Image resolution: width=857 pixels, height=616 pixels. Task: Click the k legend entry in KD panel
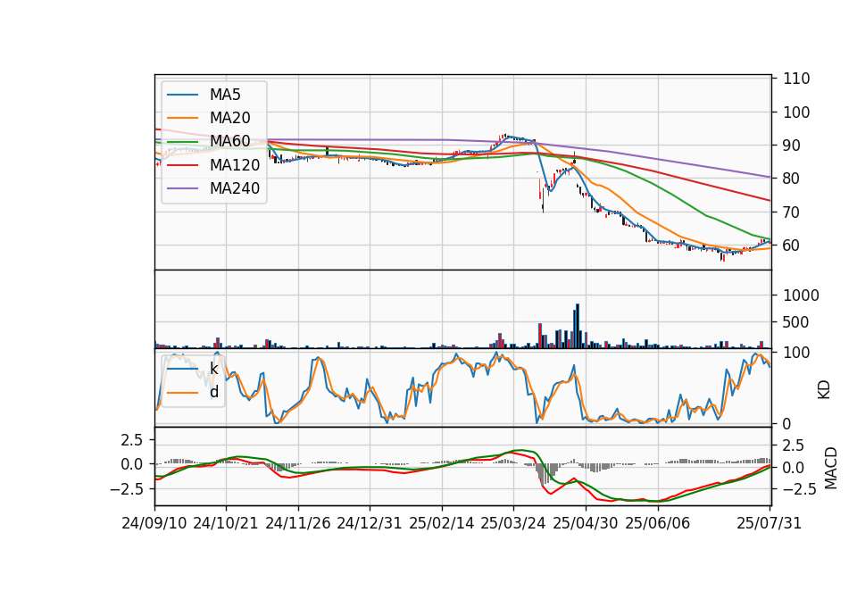[213, 369]
